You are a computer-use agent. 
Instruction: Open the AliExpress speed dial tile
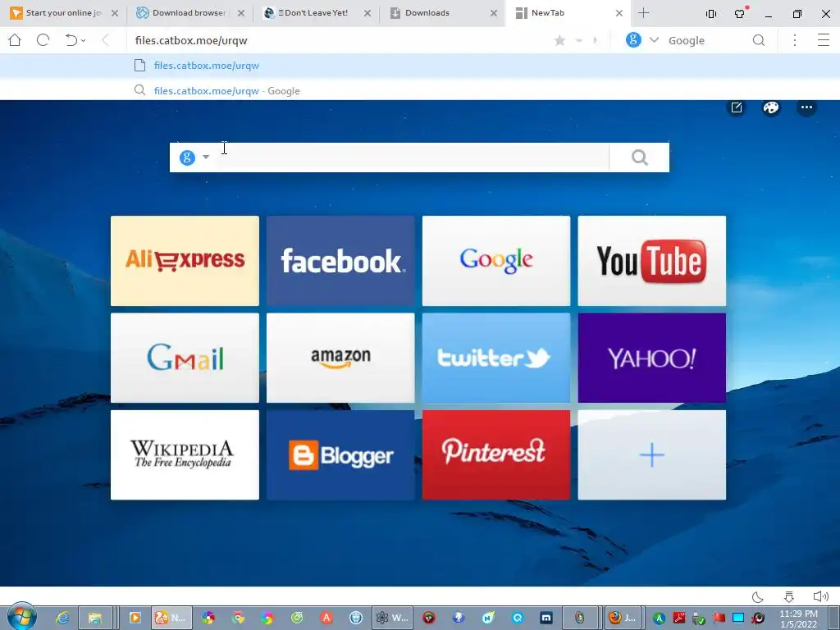coord(185,261)
